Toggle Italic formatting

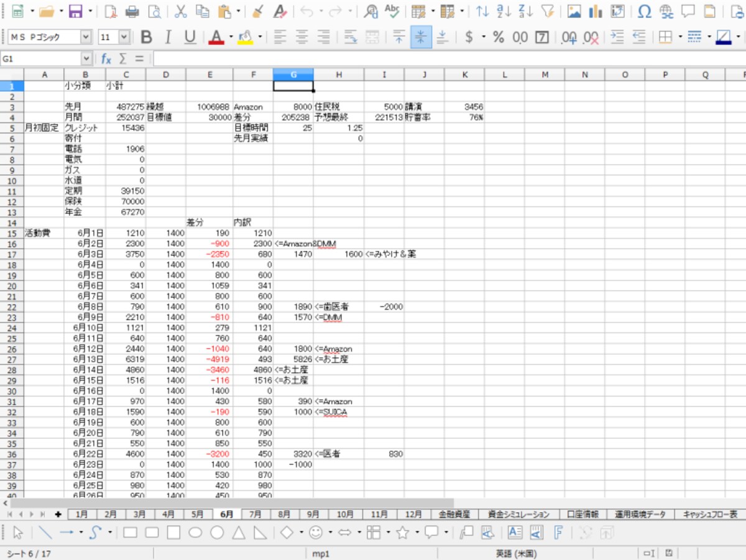[x=168, y=37]
